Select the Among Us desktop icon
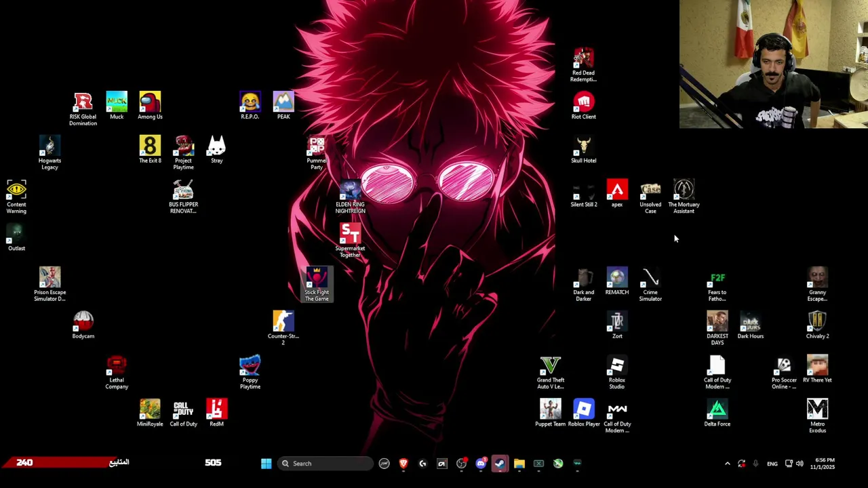 pyautogui.click(x=150, y=106)
